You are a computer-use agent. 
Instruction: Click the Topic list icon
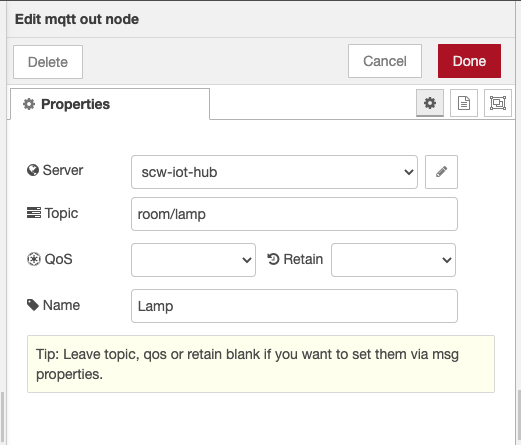pyautogui.click(x=34, y=213)
